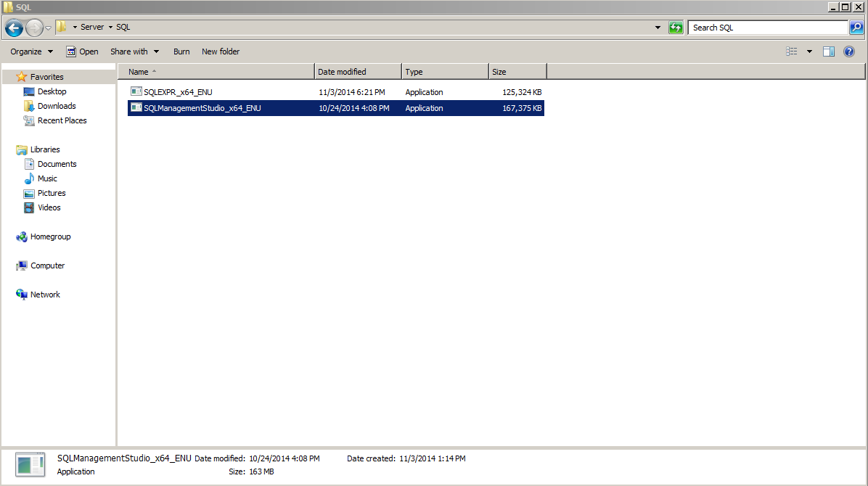Open the view options dropdown arrow

tap(809, 52)
